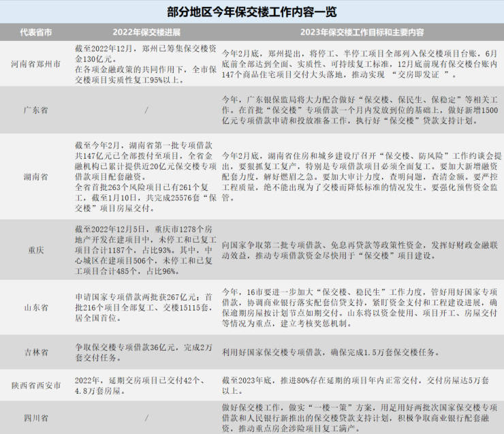The height and width of the screenshot is (434, 504).
Task: Click the 河南省郑州市 row label
Action: pos(35,64)
